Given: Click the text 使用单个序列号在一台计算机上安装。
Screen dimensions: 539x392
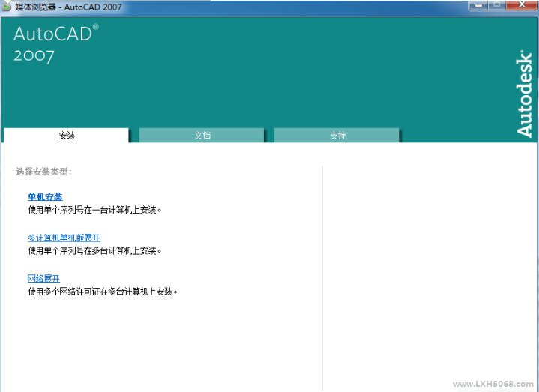Looking at the screenshot, I should [x=94, y=210].
